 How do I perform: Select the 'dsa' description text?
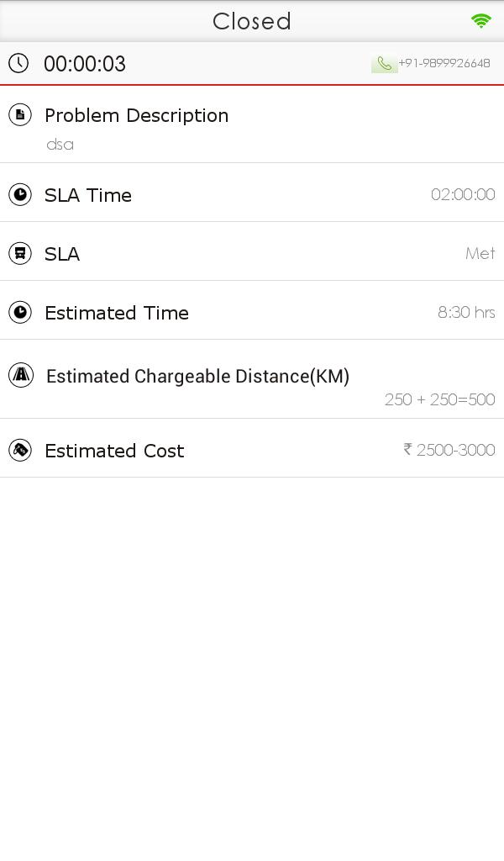(x=60, y=145)
